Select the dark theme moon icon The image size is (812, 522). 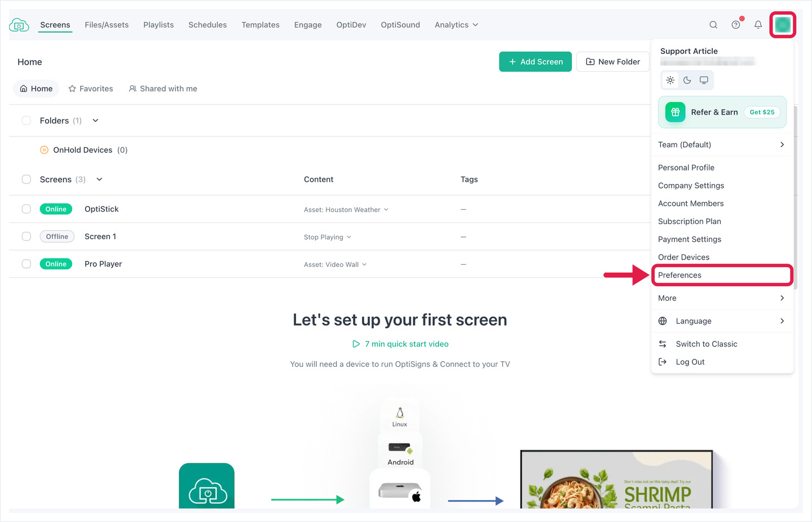pyautogui.click(x=687, y=80)
